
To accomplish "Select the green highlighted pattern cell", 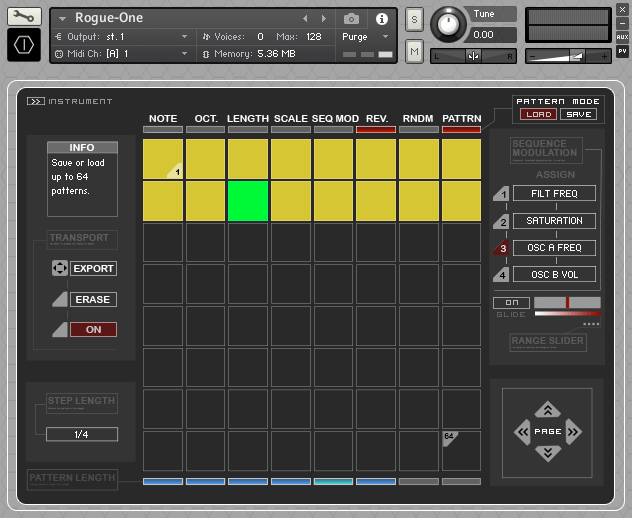I will pos(248,201).
